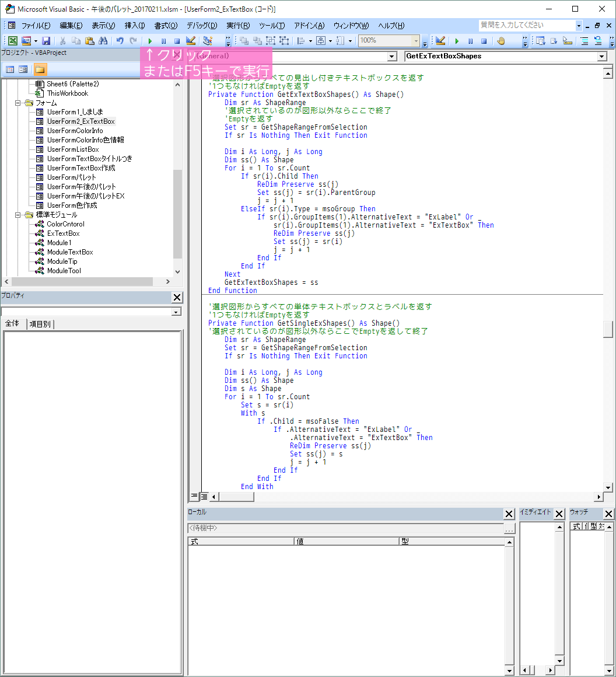Open Project Explorer via toolbar icon

click(x=208, y=41)
